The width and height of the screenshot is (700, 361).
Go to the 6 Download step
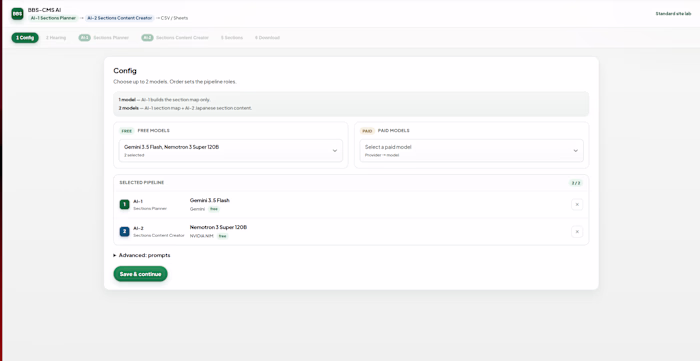tap(267, 38)
